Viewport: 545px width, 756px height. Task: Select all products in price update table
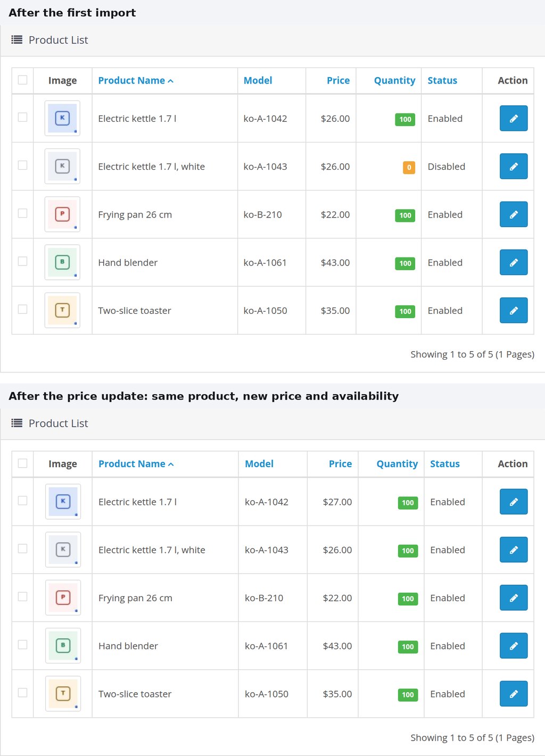[22, 463]
